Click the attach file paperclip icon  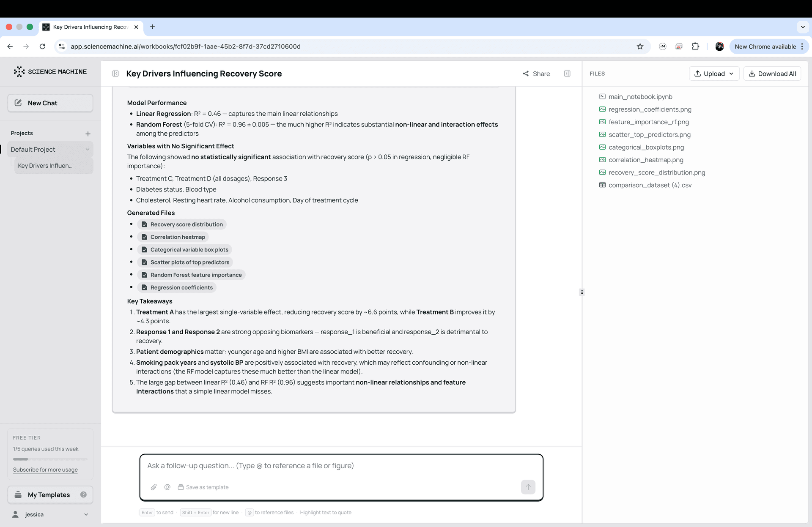[154, 487]
